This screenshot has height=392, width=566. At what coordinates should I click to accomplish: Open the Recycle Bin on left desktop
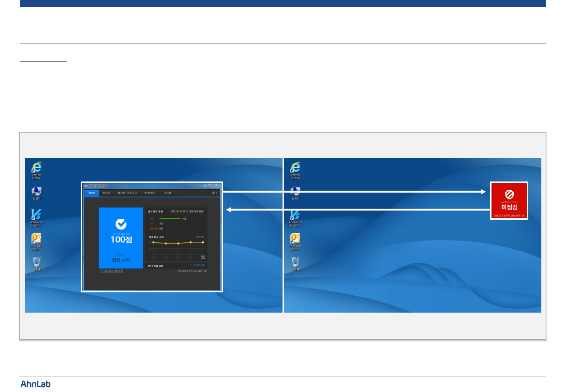(36, 262)
